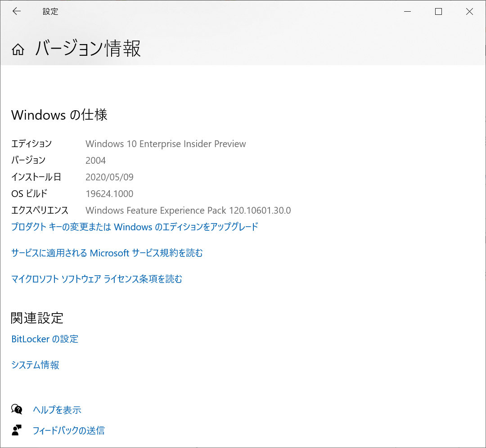486x448 pixels.
Task: Close the Settings window
Action: 469,11
